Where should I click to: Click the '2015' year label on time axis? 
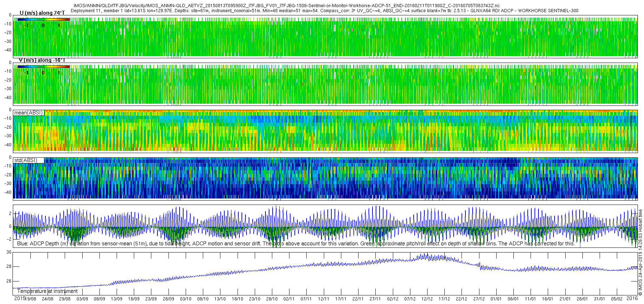(x=20, y=298)
